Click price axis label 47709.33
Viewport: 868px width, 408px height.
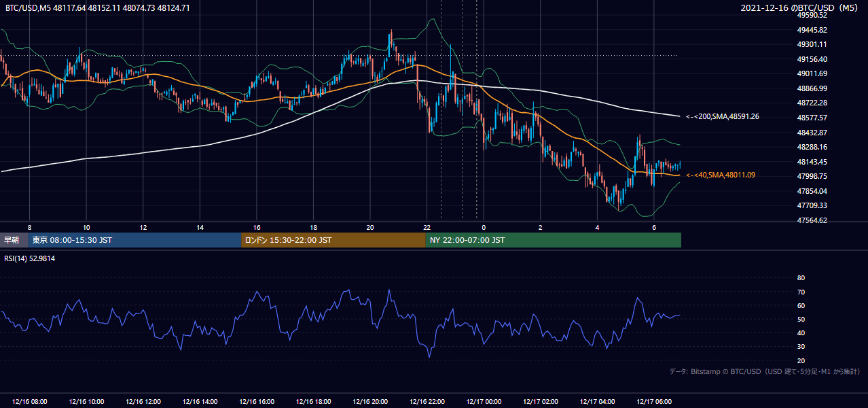click(812, 205)
